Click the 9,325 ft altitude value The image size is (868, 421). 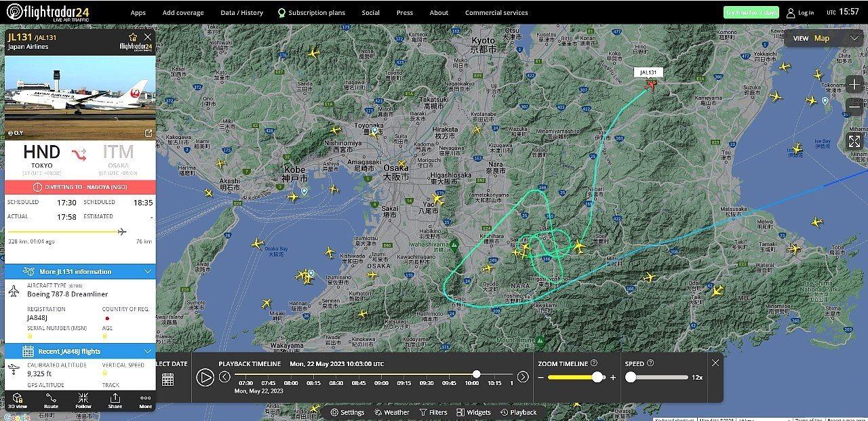pos(38,374)
